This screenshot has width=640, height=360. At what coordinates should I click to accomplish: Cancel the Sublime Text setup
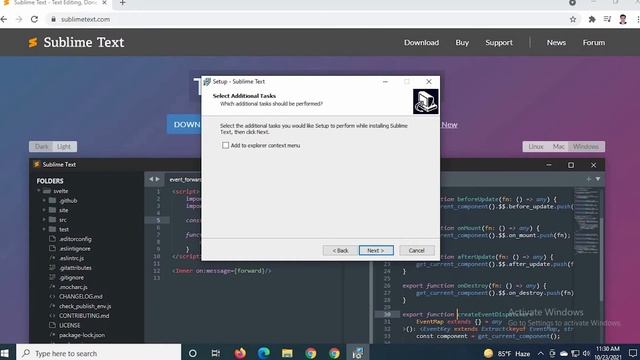click(x=417, y=250)
